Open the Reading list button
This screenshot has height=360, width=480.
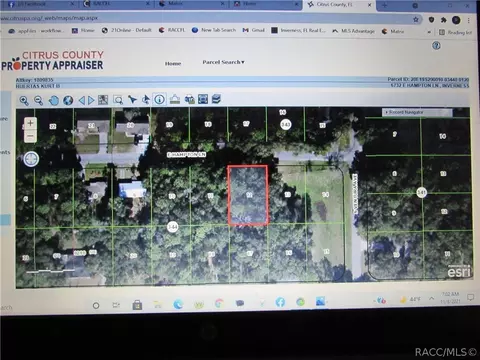coord(455,32)
